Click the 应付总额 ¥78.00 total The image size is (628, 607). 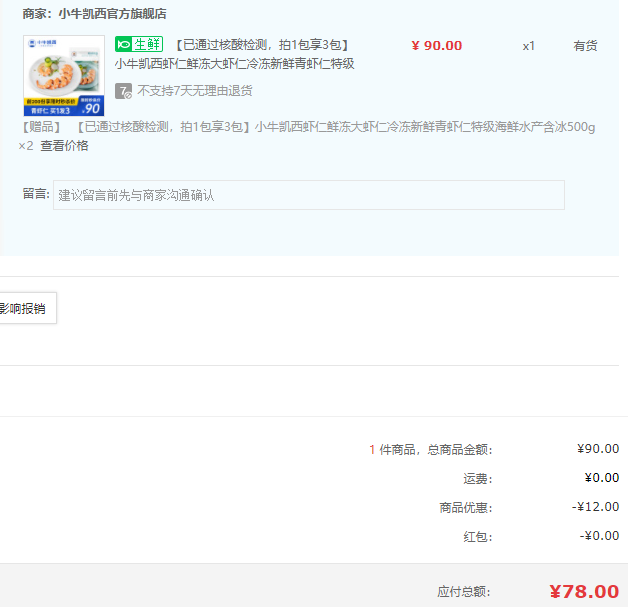[x=584, y=591]
